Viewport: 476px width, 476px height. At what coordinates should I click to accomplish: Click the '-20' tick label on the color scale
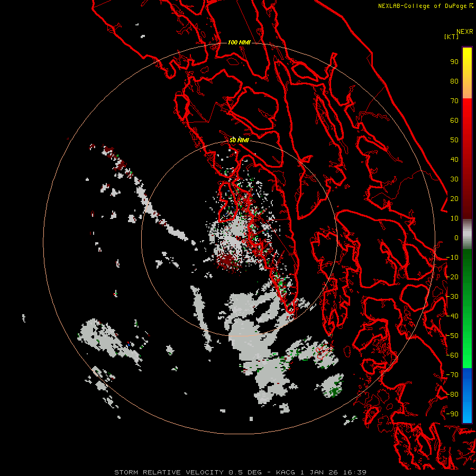pyautogui.click(x=452, y=277)
